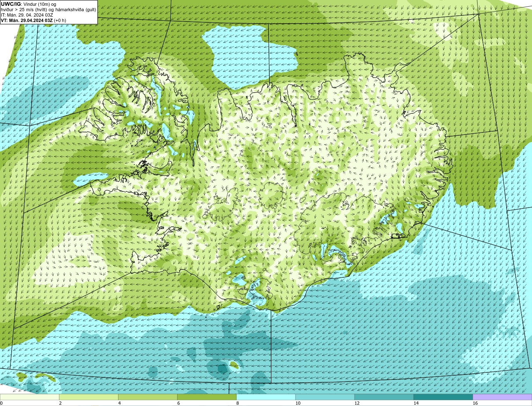532x406 pixels.
Task: Click the bold 'VT: Mán. 29.04.2024 03Z' line
Action: (x=33, y=20)
